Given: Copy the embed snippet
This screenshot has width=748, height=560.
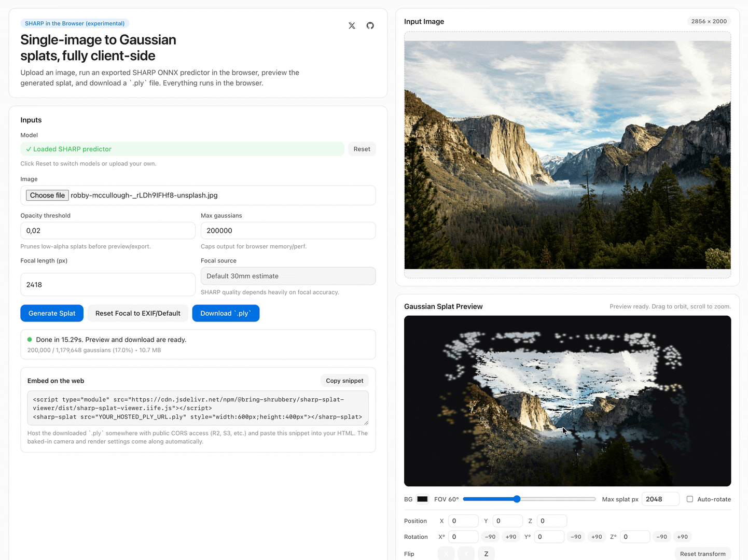Looking at the screenshot, I should coord(344,381).
